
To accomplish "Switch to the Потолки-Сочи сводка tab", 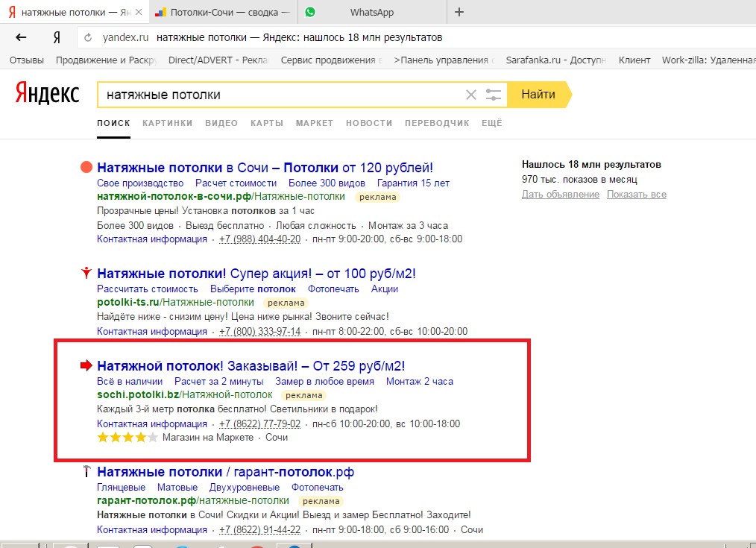I will tap(223, 13).
